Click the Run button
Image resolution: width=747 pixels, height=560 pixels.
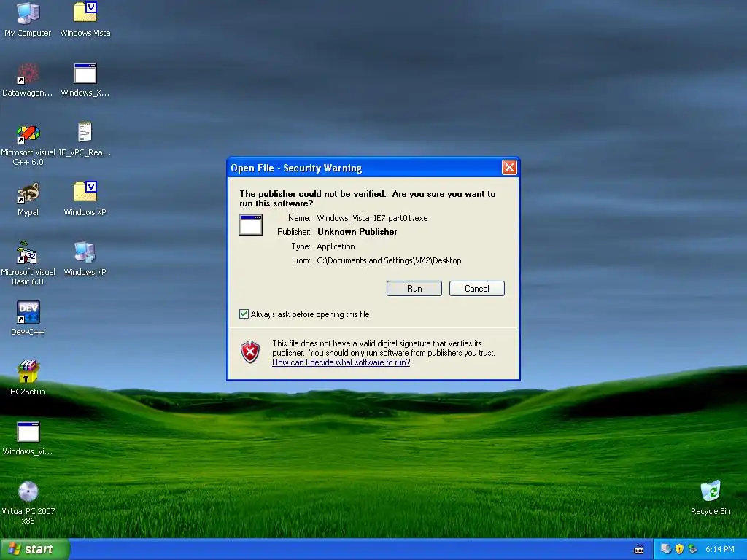414,289
